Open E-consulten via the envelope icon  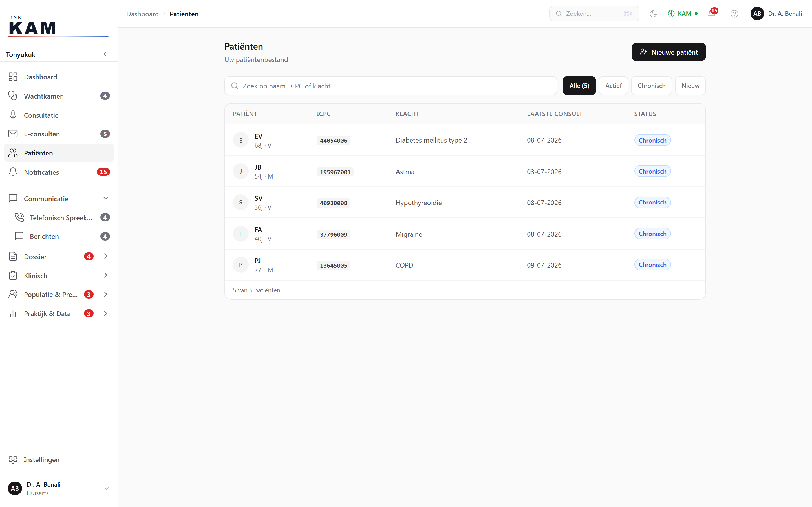13,134
